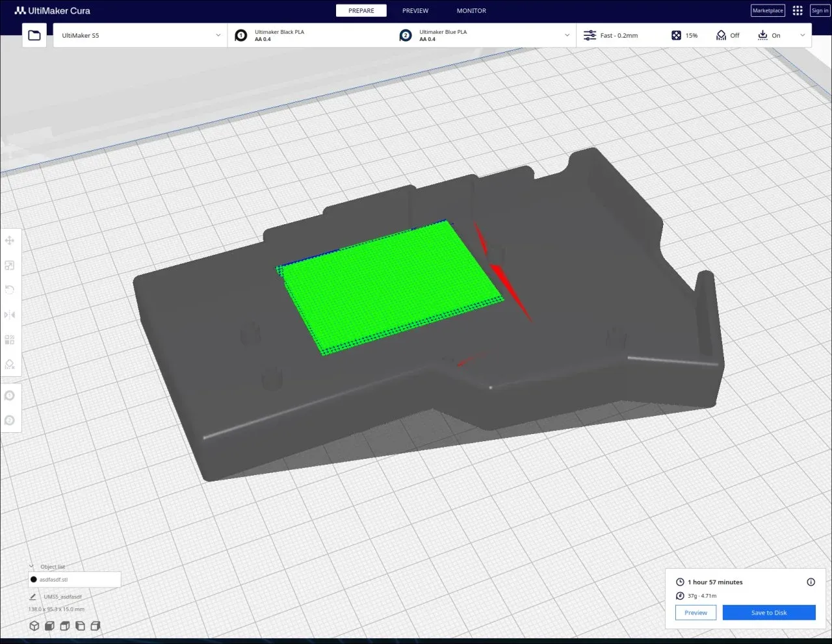Select the Support Blocker tool
The height and width of the screenshot is (644, 832).
click(10, 364)
